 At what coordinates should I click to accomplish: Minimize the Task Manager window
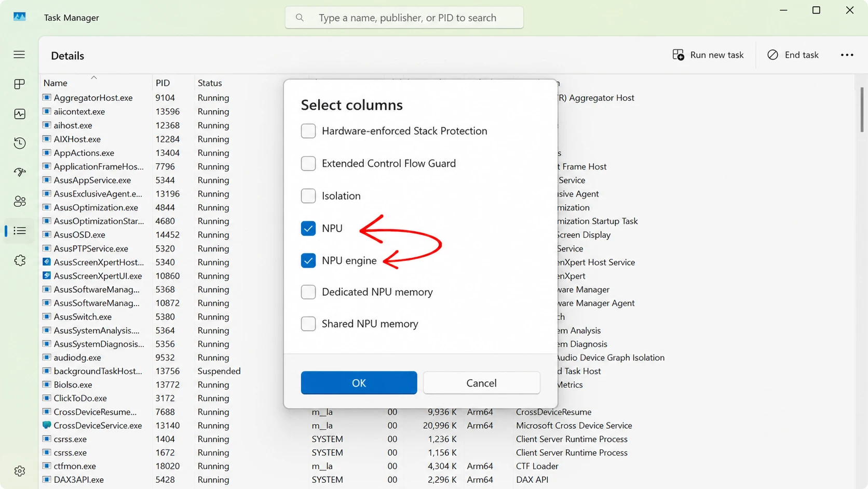(x=783, y=10)
